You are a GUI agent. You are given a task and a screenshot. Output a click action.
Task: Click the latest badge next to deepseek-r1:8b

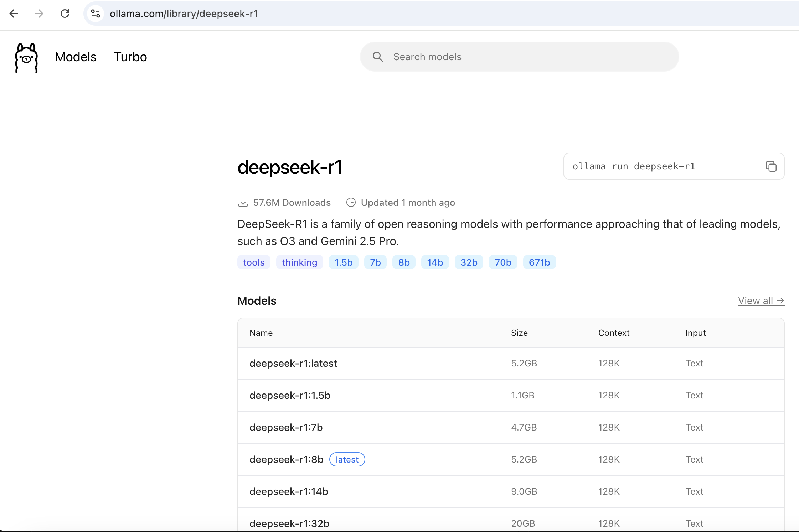pos(347,459)
